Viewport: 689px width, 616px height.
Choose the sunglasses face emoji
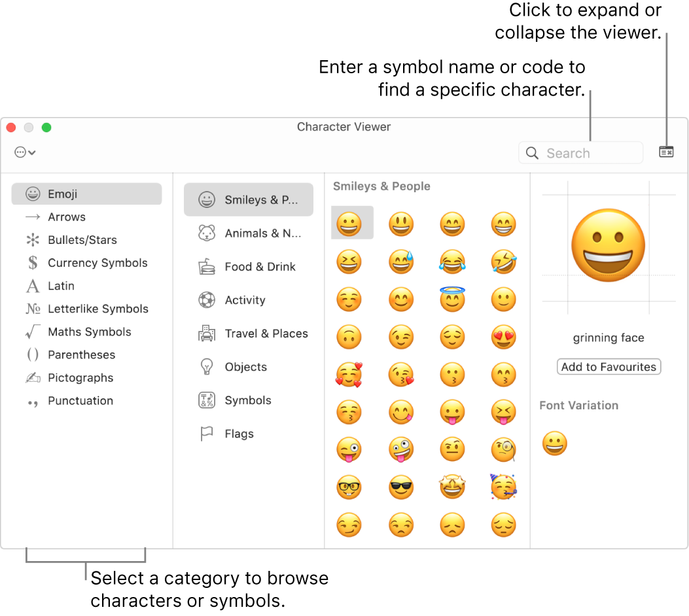pos(401,487)
